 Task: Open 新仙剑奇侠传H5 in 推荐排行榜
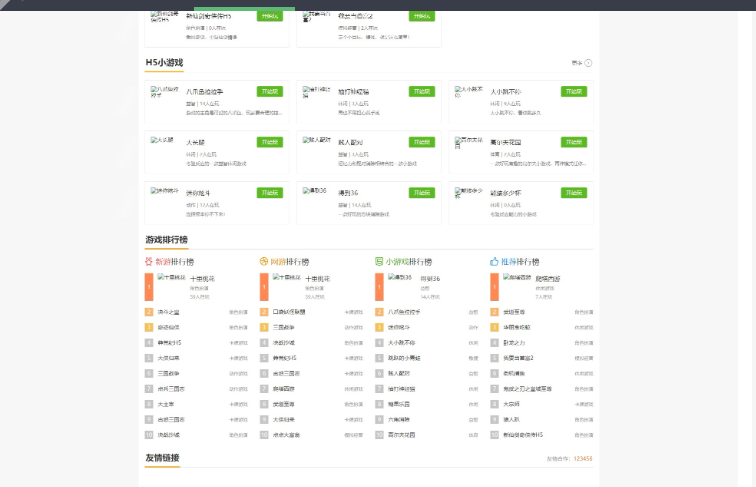point(523,434)
